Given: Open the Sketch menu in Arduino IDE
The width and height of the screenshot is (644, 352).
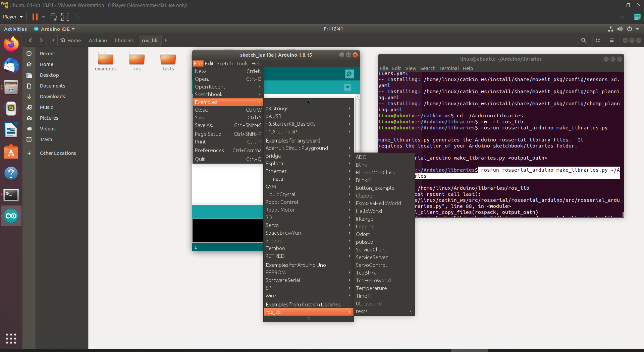Looking at the screenshot, I should tap(224, 63).
